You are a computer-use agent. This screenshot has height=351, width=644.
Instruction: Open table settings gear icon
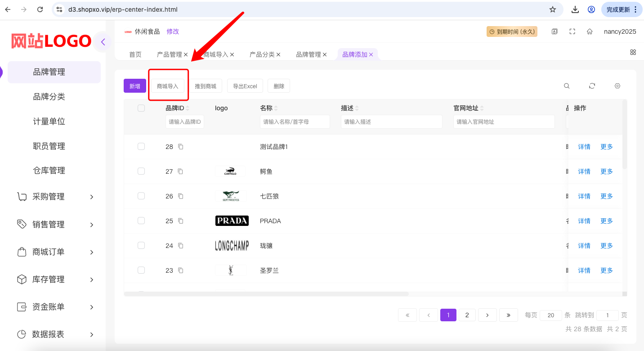pyautogui.click(x=617, y=86)
